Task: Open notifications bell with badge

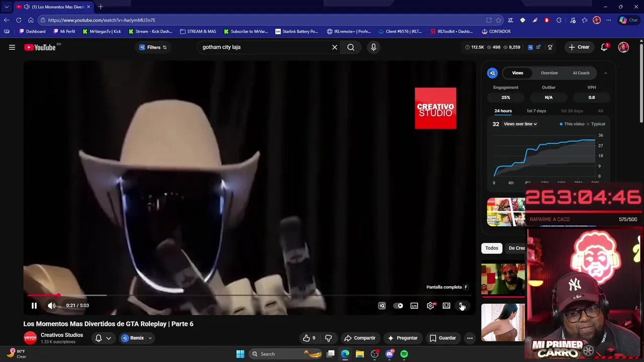Action: click(x=604, y=47)
